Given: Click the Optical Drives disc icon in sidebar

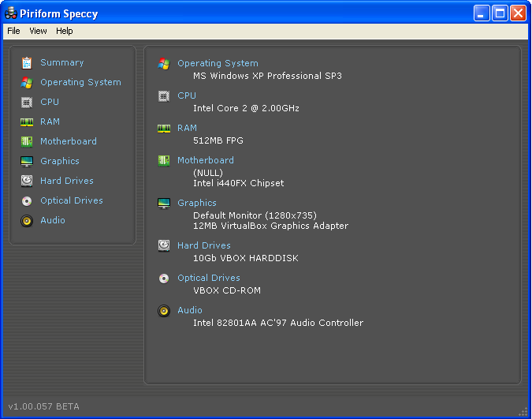Looking at the screenshot, I should (27, 201).
